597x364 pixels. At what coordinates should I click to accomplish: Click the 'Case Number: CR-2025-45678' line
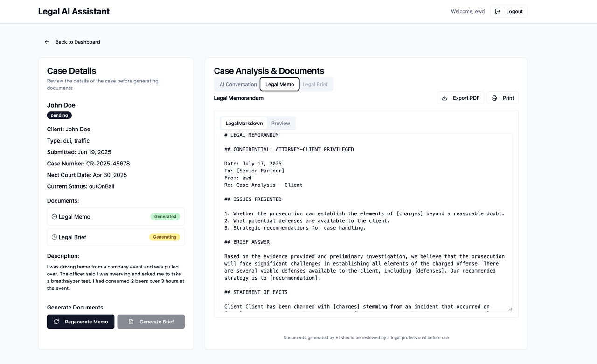point(89,164)
